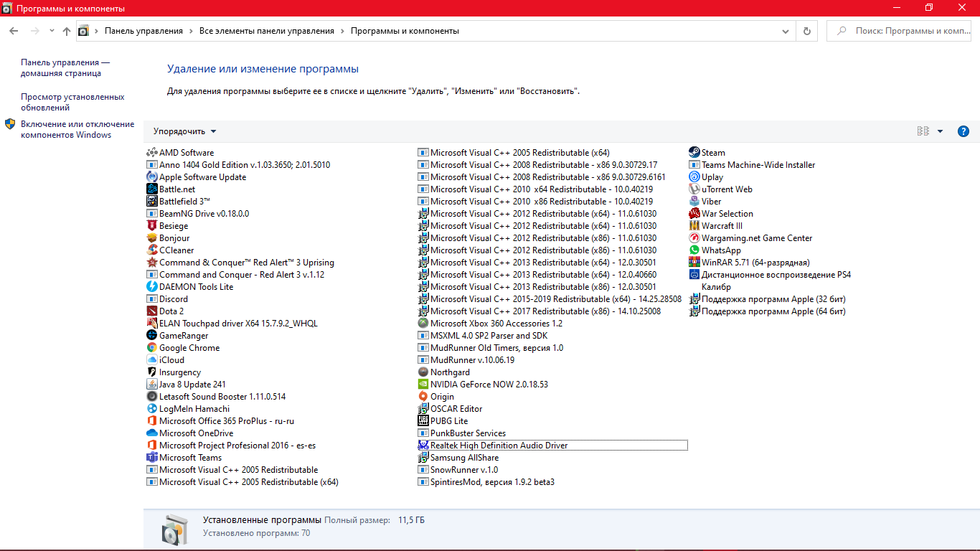Click the Steam icon
The image size is (980, 551).
click(694, 153)
